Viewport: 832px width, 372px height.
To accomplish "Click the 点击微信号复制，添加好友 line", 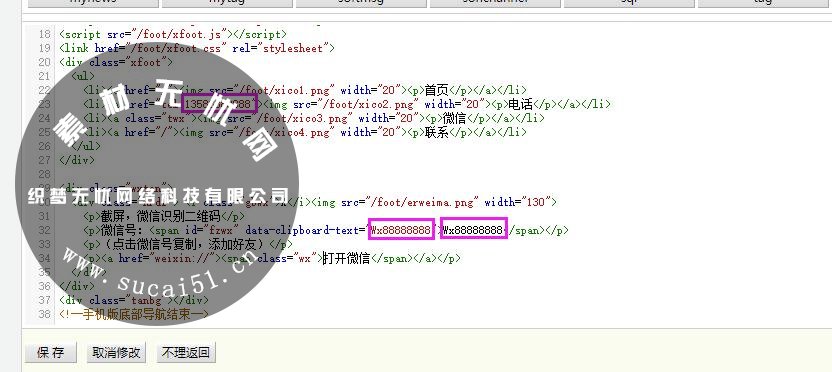I will pyautogui.click(x=188, y=244).
